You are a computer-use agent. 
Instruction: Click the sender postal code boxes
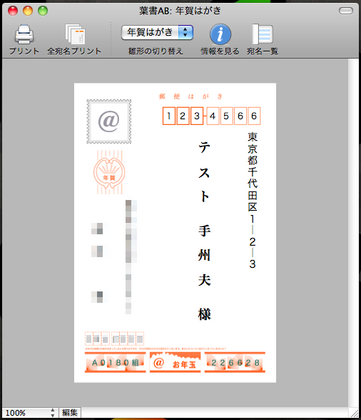point(115,339)
